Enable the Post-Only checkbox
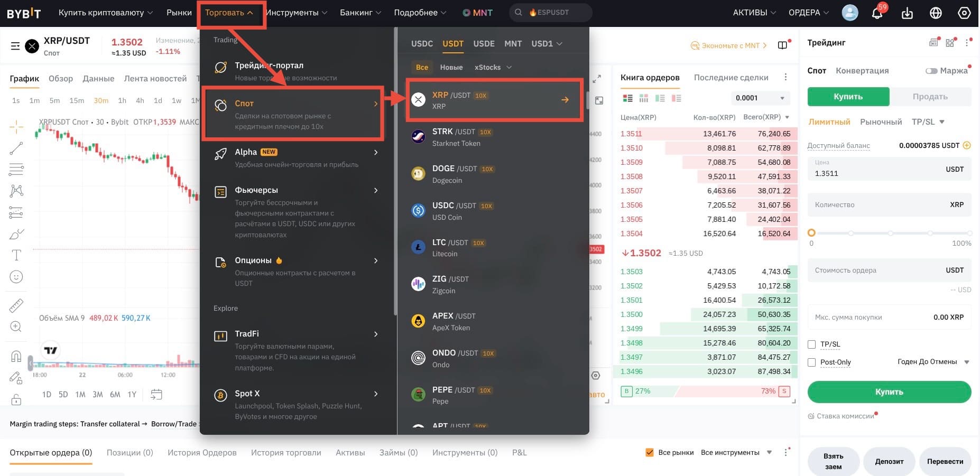The image size is (980, 476). [x=812, y=362]
